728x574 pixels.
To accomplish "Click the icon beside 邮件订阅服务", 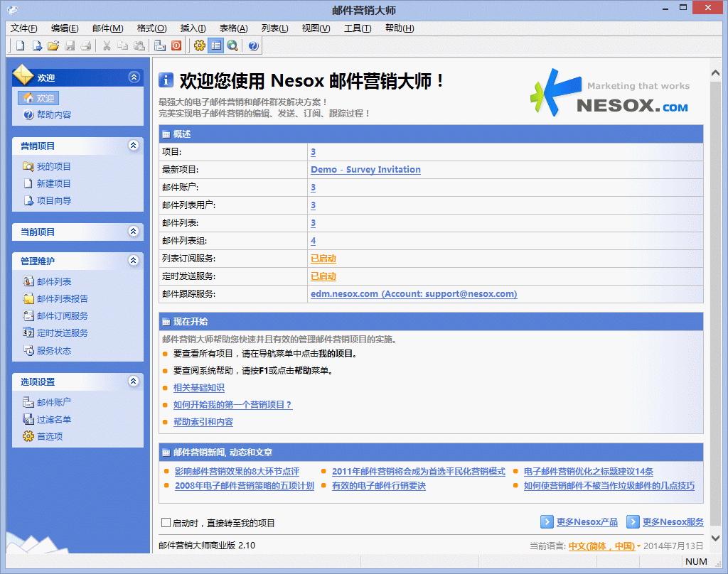I will (x=28, y=315).
